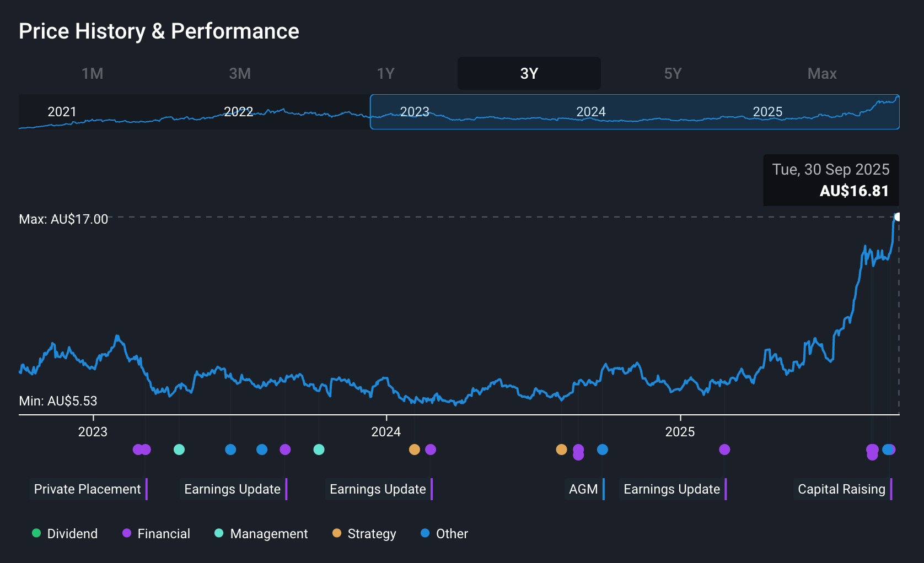The image size is (924, 563).
Task: Choose the 1Y range tab
Action: 385,73
